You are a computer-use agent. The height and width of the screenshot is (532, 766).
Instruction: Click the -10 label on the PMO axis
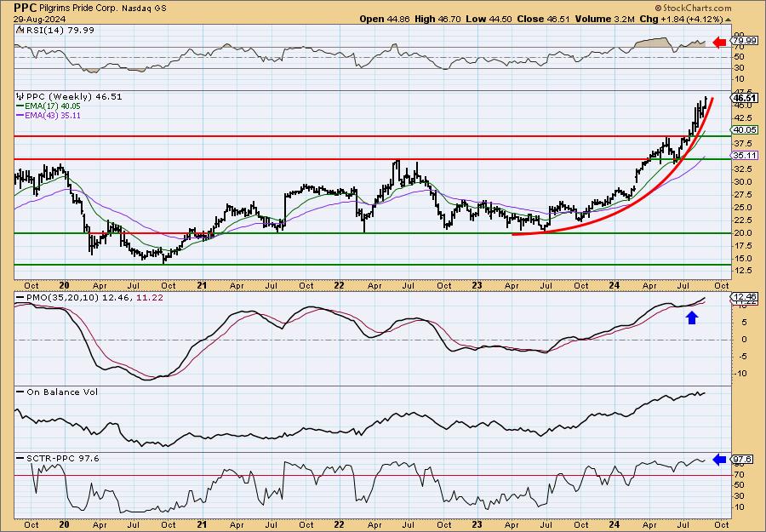tap(741, 374)
